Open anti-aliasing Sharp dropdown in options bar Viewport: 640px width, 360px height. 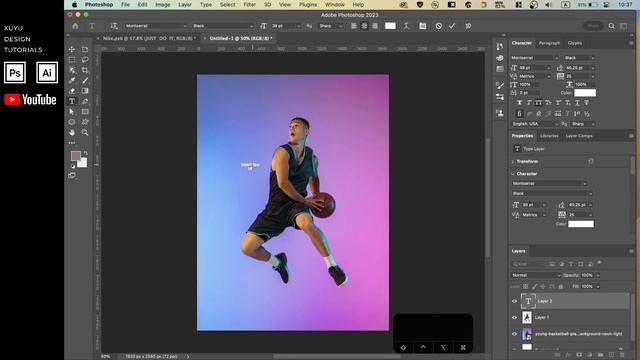[x=331, y=26]
